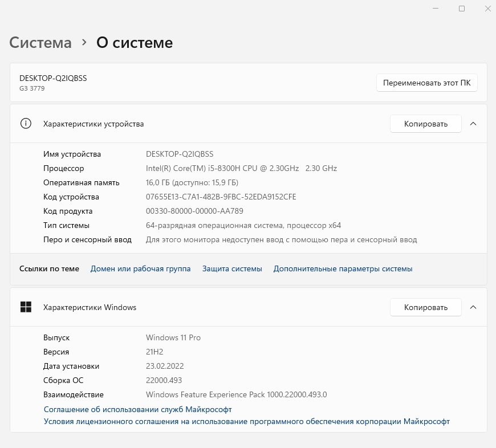Select the device name value DESKTOP-Q2IQBSS in specs
Viewport: 496px width, 448px height.
[x=180, y=154]
